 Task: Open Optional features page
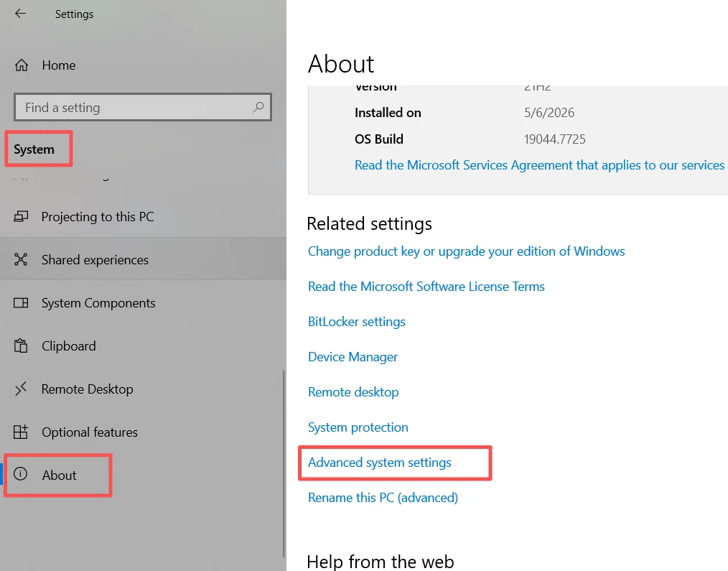143,432
